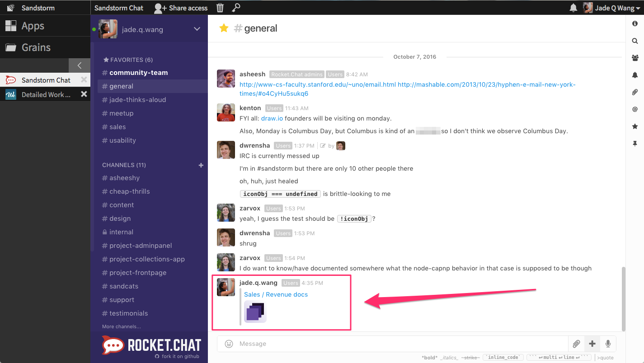Click the Sandstorm logo icon

point(10,8)
